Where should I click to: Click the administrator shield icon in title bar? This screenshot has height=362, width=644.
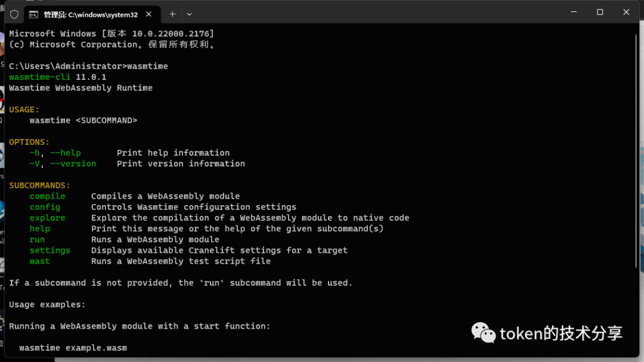tap(14, 14)
